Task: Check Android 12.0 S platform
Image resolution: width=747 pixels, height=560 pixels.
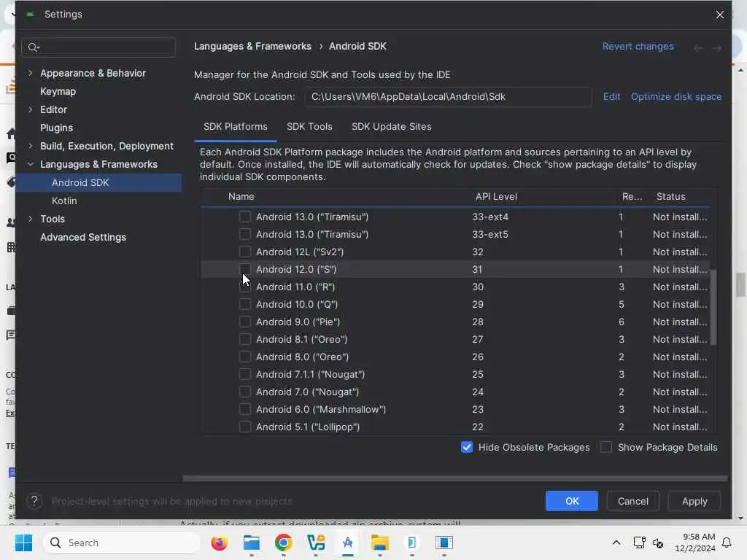Action: pos(245,269)
